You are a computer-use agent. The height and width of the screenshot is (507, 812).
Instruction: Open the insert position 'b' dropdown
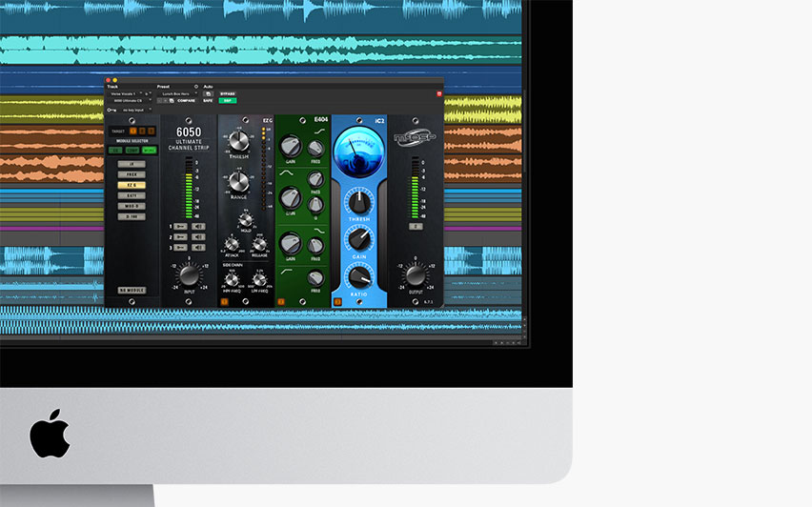click(148, 93)
